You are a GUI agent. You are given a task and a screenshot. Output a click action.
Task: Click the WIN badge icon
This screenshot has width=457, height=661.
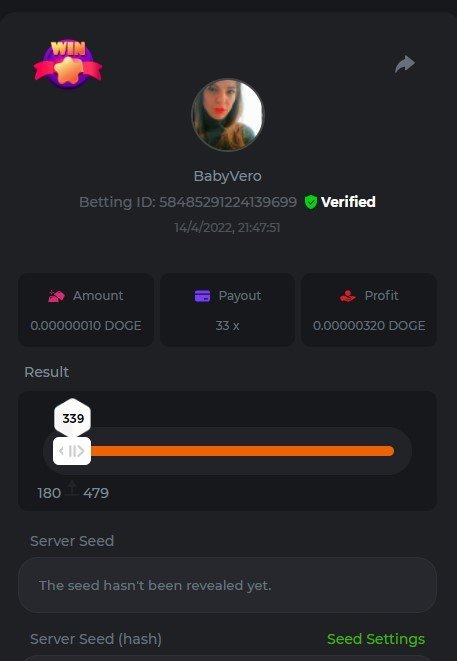[x=68, y=64]
